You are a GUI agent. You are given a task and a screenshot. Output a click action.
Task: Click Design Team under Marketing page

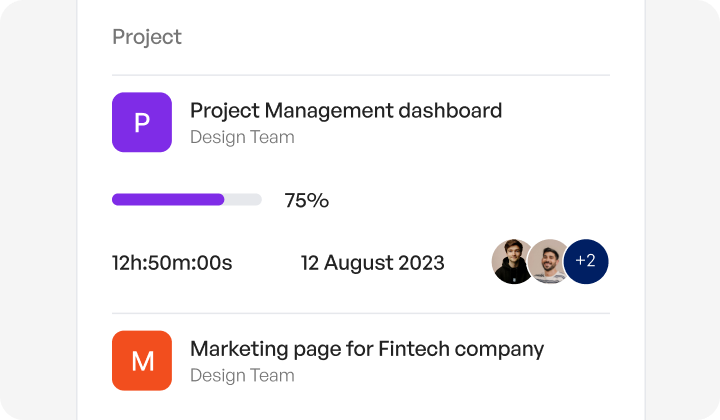click(242, 375)
